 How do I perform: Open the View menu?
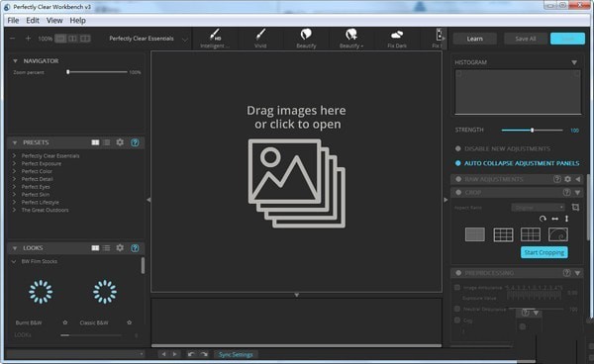click(54, 21)
